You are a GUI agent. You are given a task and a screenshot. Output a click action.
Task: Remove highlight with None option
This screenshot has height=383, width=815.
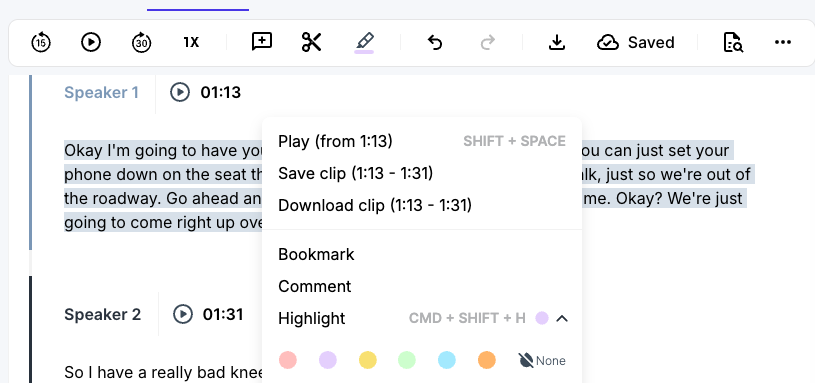coord(542,360)
